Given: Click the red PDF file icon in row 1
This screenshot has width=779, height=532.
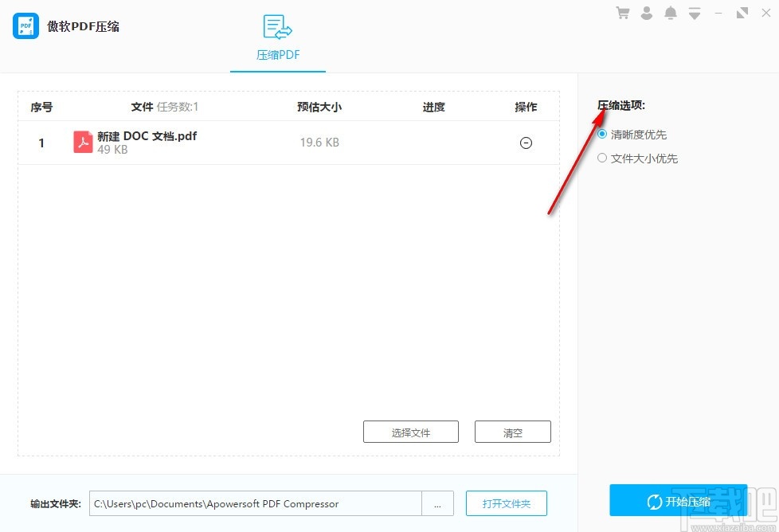Looking at the screenshot, I should (83, 142).
